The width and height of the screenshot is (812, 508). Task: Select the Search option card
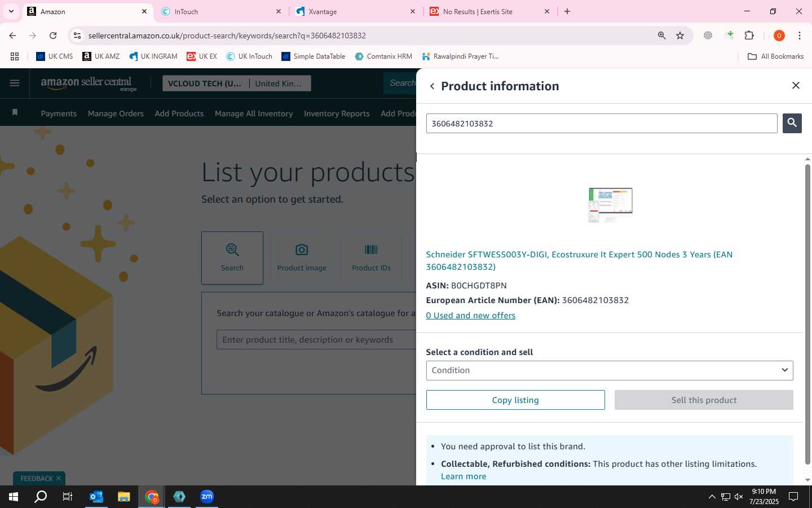(x=232, y=257)
